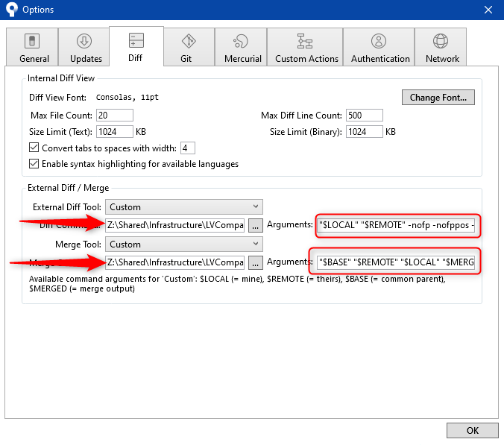The width and height of the screenshot is (504, 445).
Task: Browse for Merge Command executable path
Action: click(255, 262)
